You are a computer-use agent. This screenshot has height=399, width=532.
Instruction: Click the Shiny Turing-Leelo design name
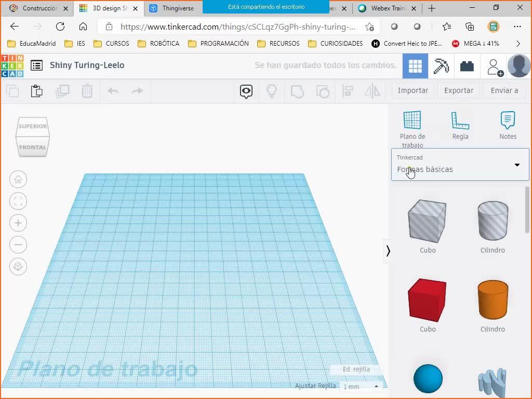click(x=87, y=65)
